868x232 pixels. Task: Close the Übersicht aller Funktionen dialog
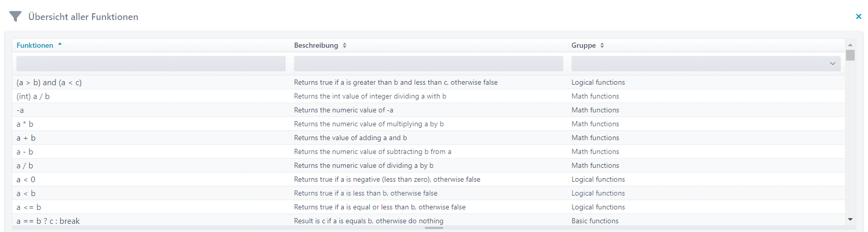point(858,17)
